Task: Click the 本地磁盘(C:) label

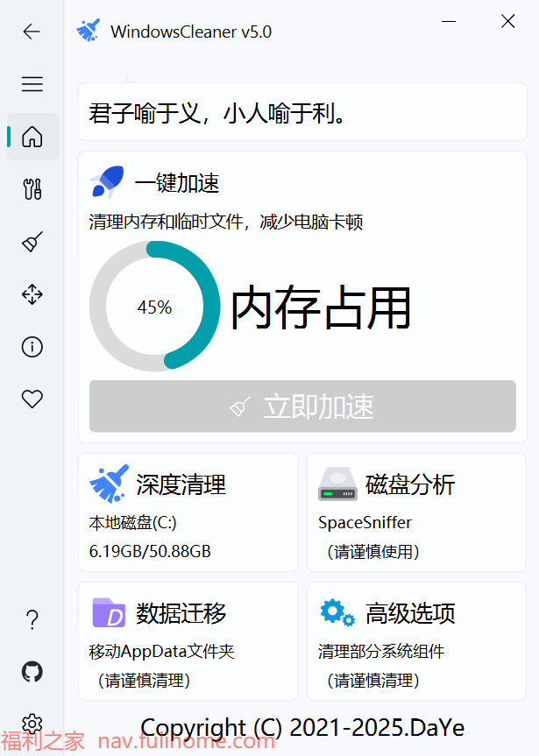Action: [x=132, y=523]
